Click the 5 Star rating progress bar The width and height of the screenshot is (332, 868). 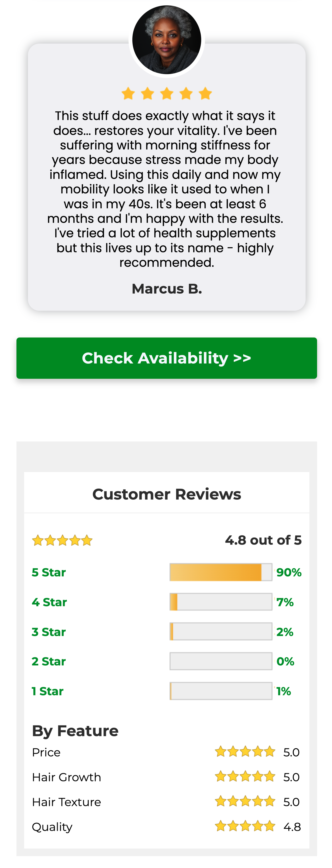coord(221,572)
